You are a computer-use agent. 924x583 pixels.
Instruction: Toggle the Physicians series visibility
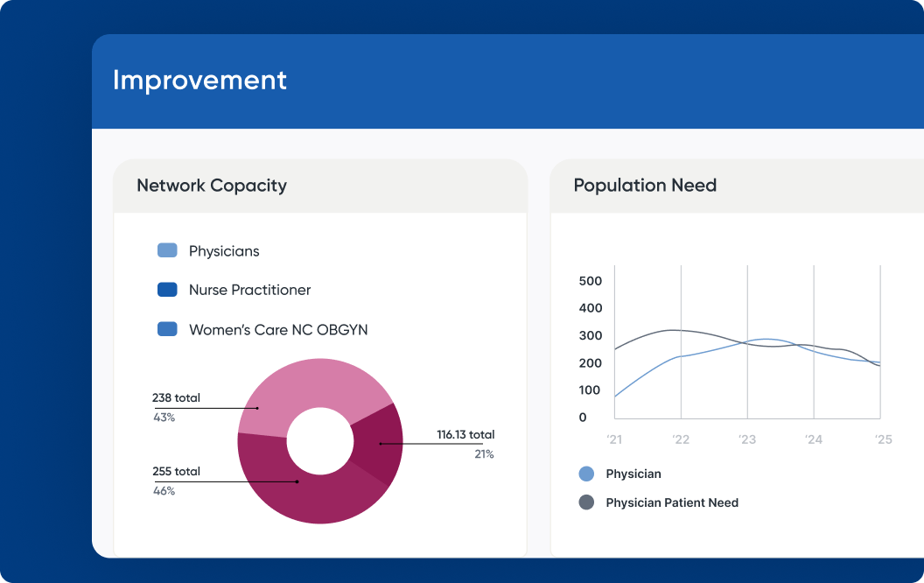(166, 251)
